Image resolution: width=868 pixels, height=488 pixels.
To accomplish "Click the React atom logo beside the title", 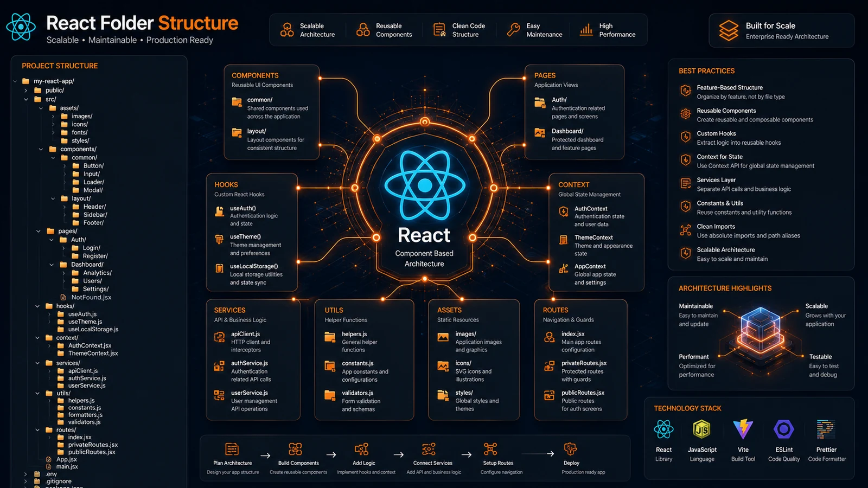I will 21,26.
